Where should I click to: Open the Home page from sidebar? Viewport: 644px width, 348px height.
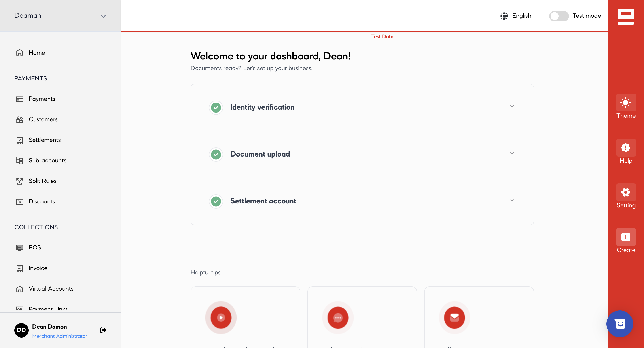30,53
